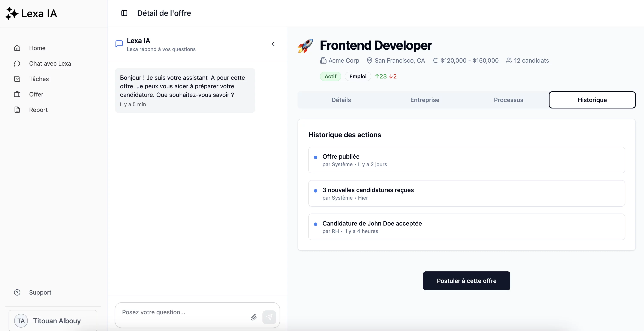Click San Francisco, CA location text
Viewport: 644px width, 331px height.
tap(400, 61)
